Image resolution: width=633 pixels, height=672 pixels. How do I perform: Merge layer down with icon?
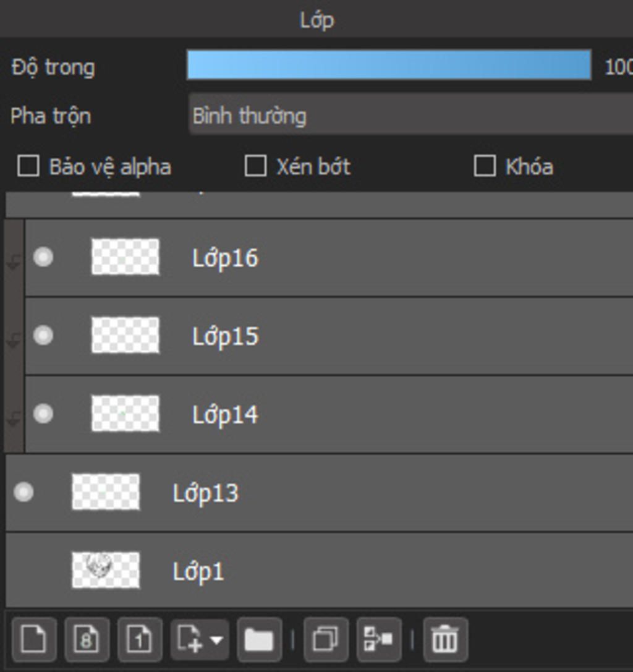379,639
